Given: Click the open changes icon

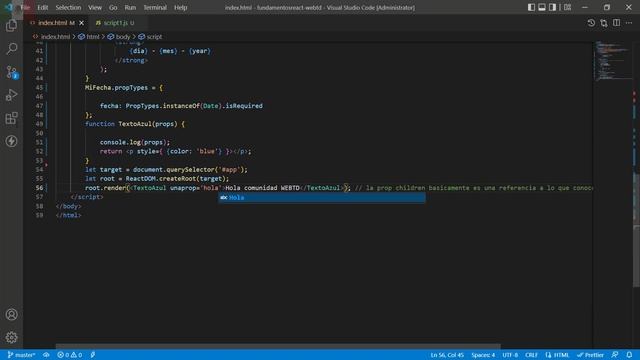Looking at the screenshot, I should tap(604, 23).
